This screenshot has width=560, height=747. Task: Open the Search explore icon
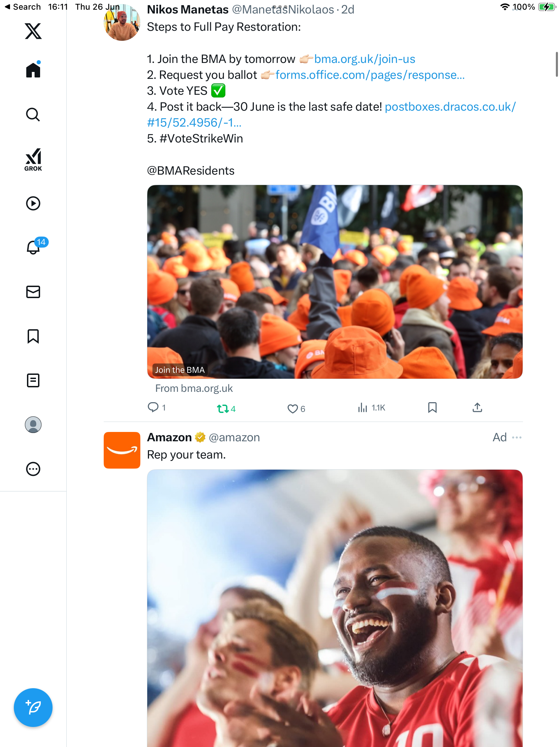pos(33,114)
